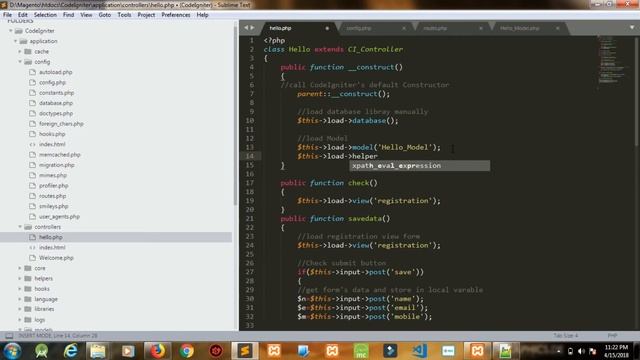Open the Preferences menu
The height and width of the screenshot is (360, 640).
tap(176, 15)
